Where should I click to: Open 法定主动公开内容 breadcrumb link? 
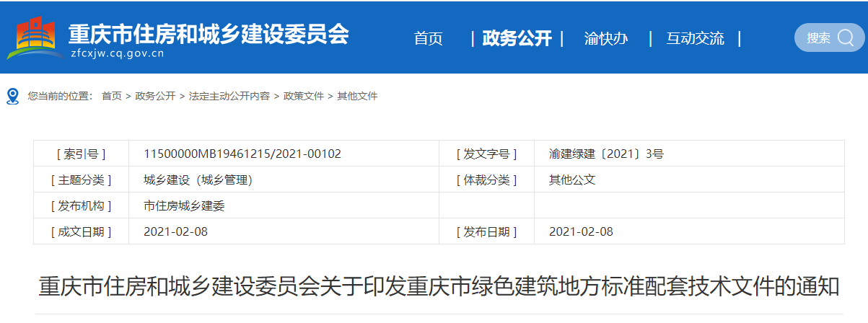[229, 96]
